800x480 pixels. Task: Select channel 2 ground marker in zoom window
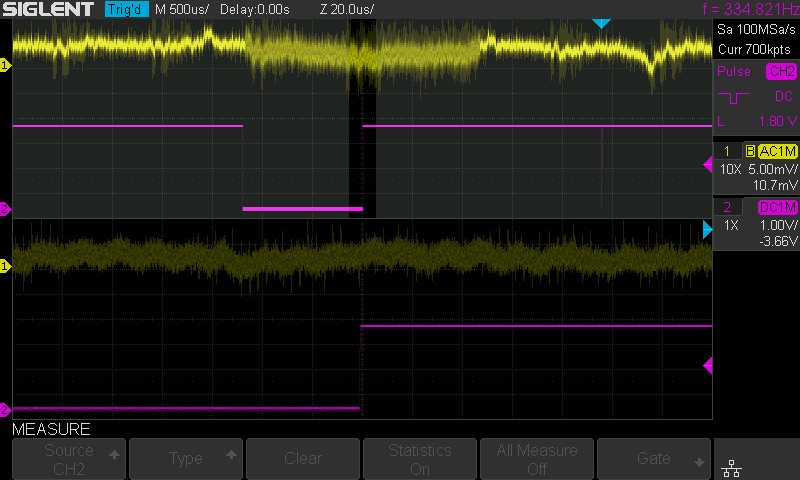(x=5, y=410)
